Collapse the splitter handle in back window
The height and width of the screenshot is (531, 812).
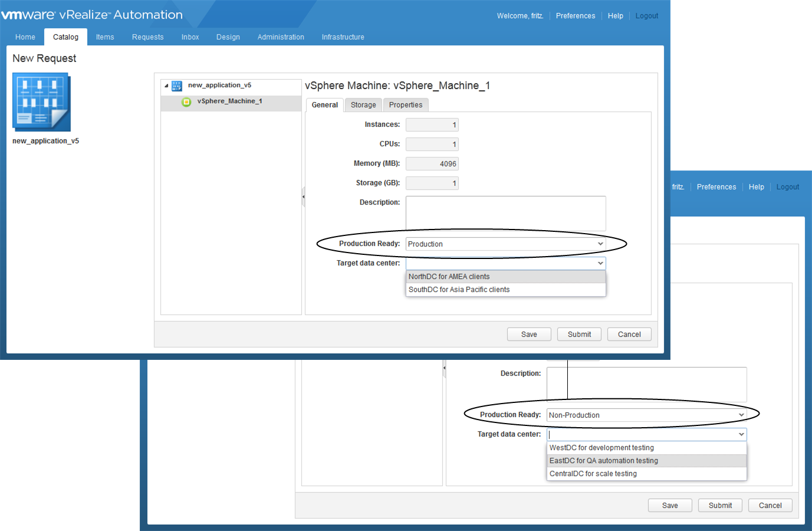pos(444,368)
